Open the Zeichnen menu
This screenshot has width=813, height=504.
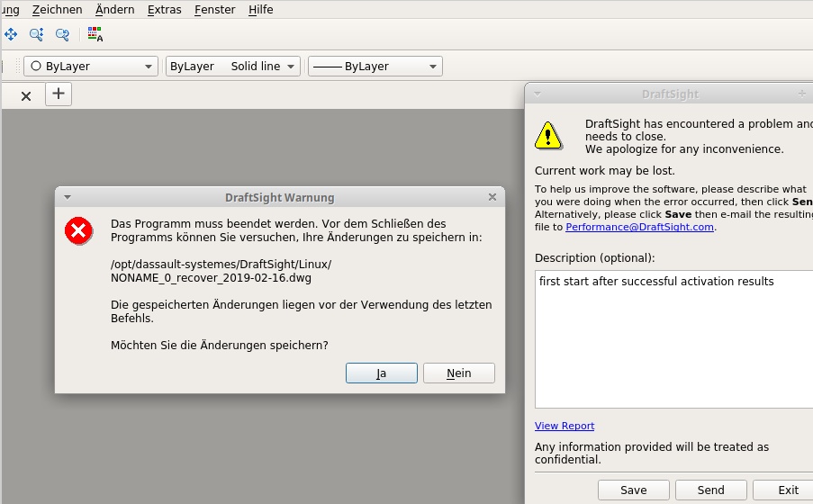(x=57, y=9)
